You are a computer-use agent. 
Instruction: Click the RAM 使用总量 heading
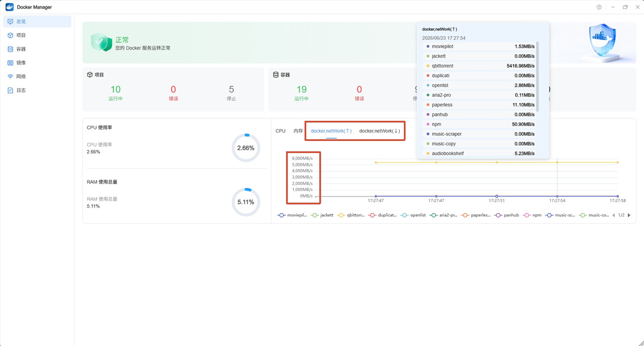point(102,182)
